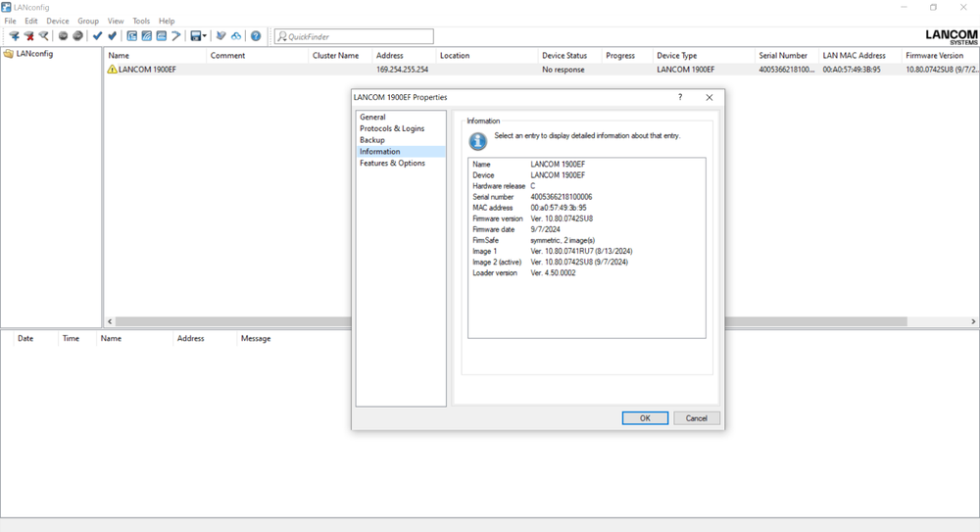Sort by the Device Status column header

point(569,56)
